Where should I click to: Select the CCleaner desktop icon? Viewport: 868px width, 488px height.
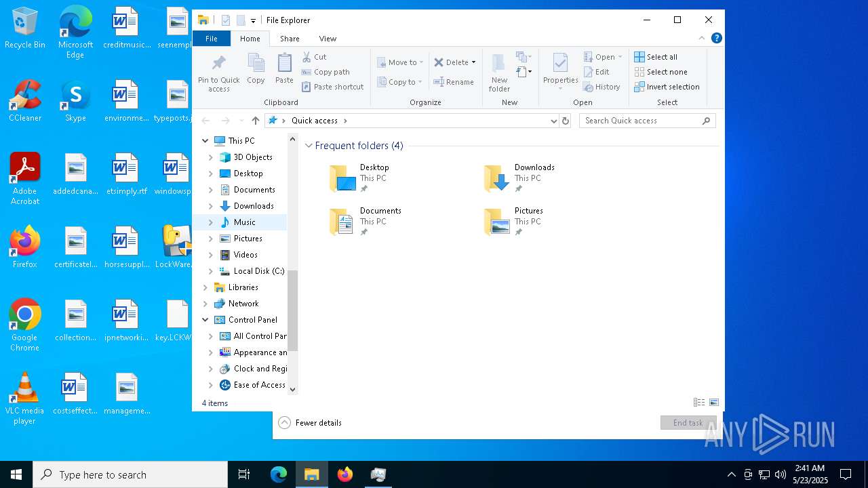click(x=25, y=102)
